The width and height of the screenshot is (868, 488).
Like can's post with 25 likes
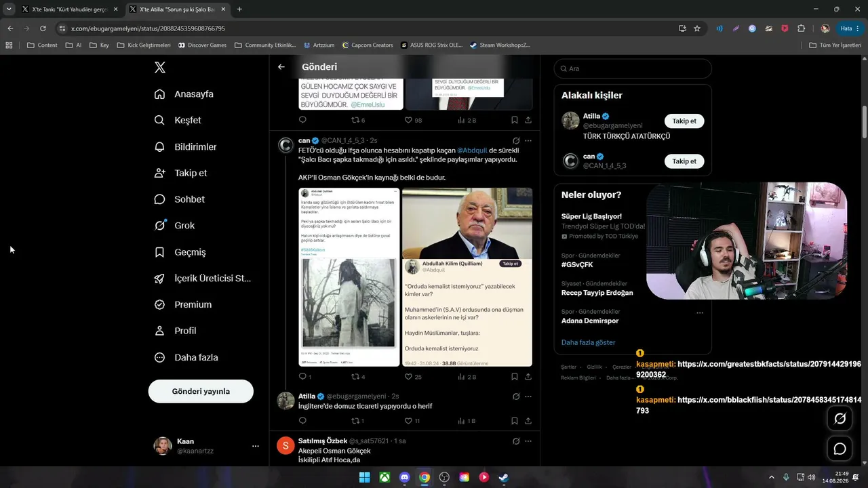(408, 377)
